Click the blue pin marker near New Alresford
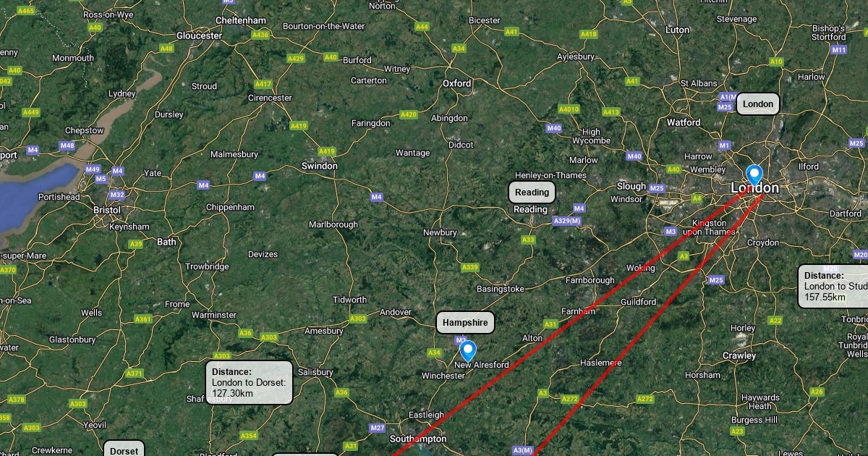The image size is (868, 456). pyautogui.click(x=468, y=351)
